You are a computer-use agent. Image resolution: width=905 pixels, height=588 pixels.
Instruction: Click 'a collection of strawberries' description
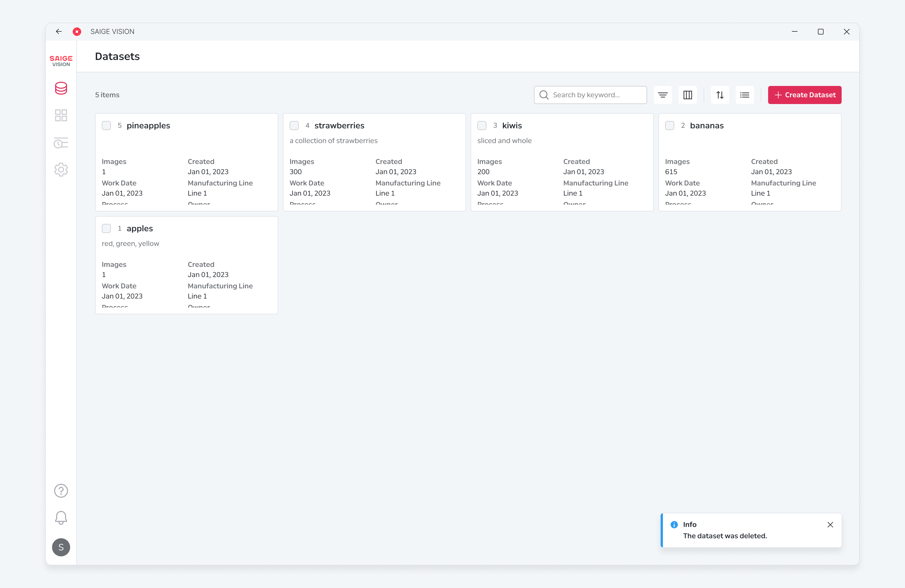[x=333, y=140]
